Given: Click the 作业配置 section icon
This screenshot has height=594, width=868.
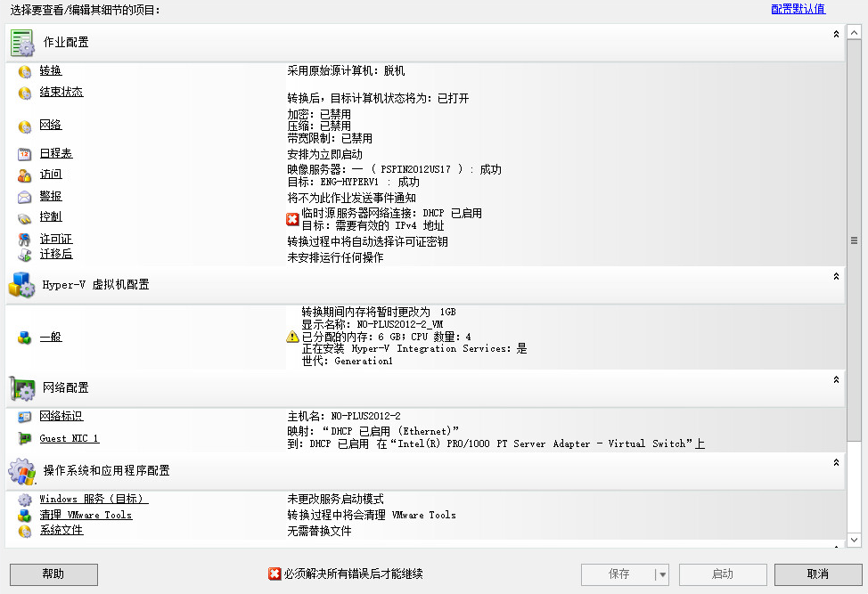Looking at the screenshot, I should (22, 43).
